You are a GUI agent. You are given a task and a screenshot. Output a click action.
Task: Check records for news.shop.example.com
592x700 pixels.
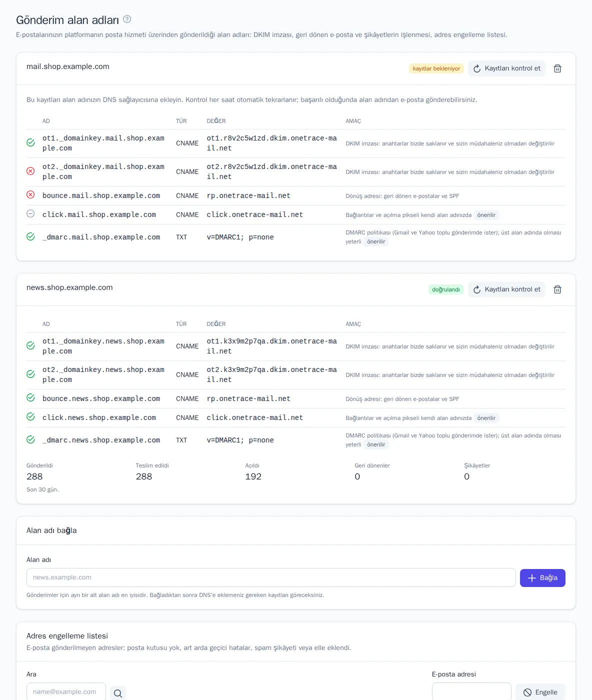pos(506,289)
